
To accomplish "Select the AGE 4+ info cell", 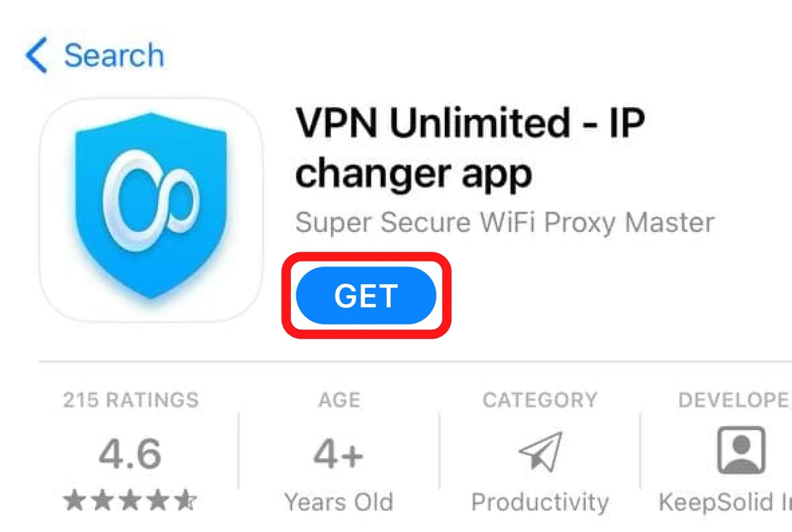I will point(339,451).
